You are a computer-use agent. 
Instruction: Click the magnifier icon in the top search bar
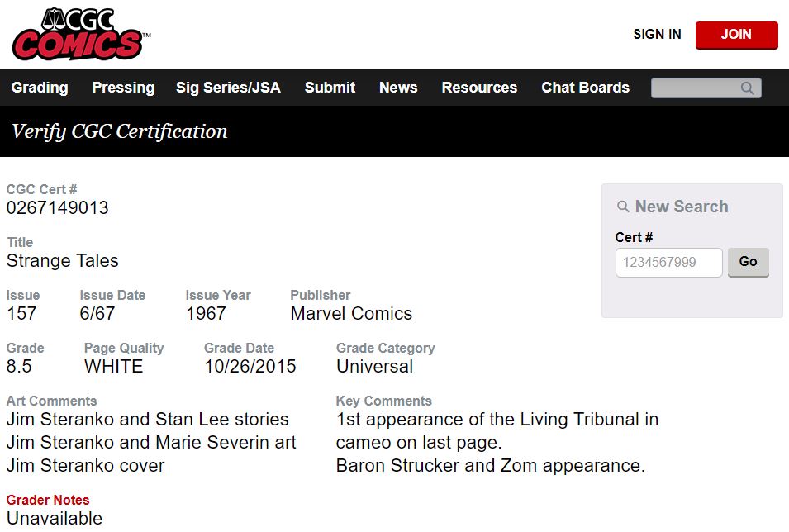click(x=747, y=88)
